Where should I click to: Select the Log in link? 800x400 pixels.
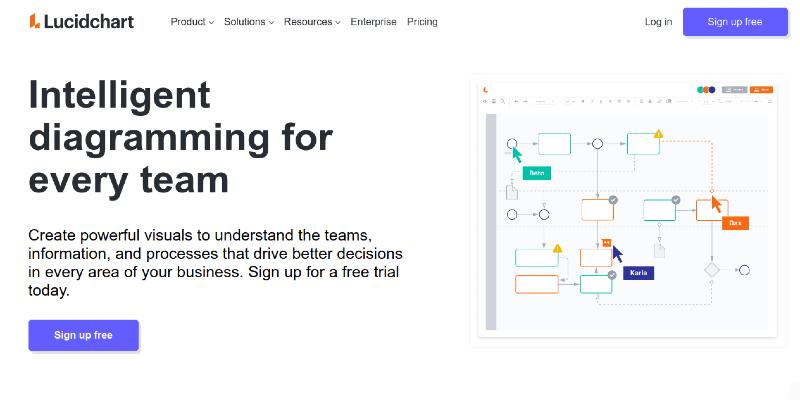tap(658, 22)
